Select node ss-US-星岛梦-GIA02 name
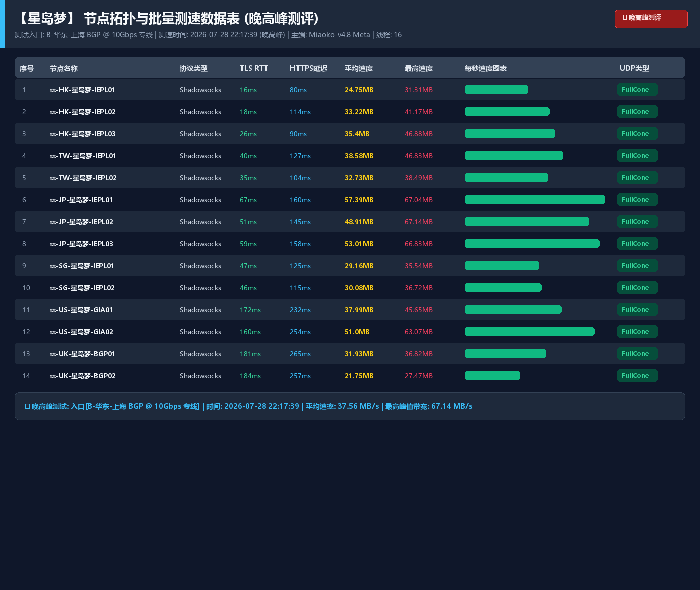Image resolution: width=700 pixels, height=590 pixels. (x=81, y=332)
